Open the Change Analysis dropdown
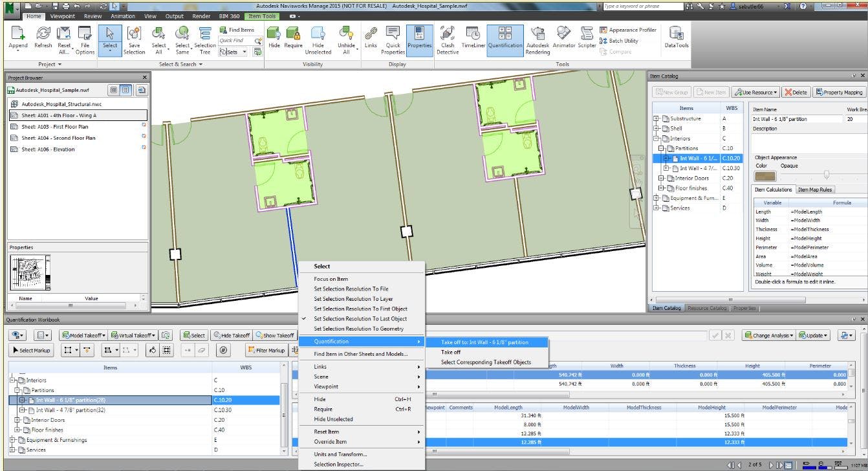This screenshot has height=471, width=868. (x=768, y=336)
